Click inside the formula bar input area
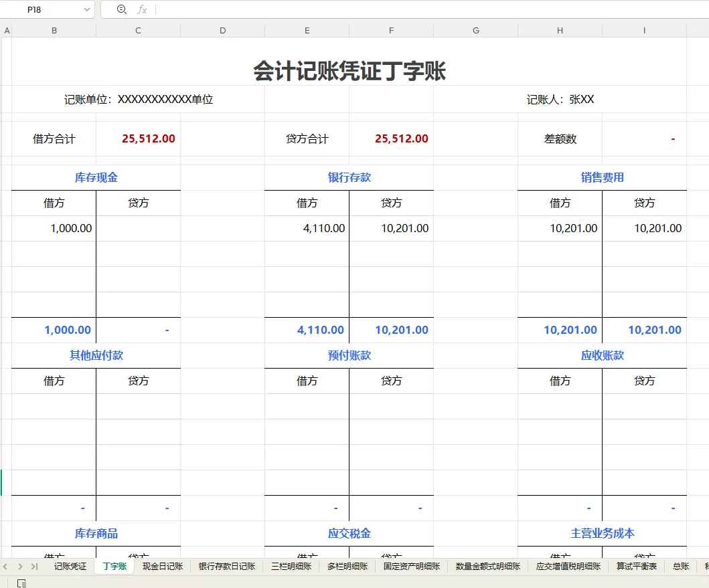This screenshot has height=588, width=709. click(432, 9)
